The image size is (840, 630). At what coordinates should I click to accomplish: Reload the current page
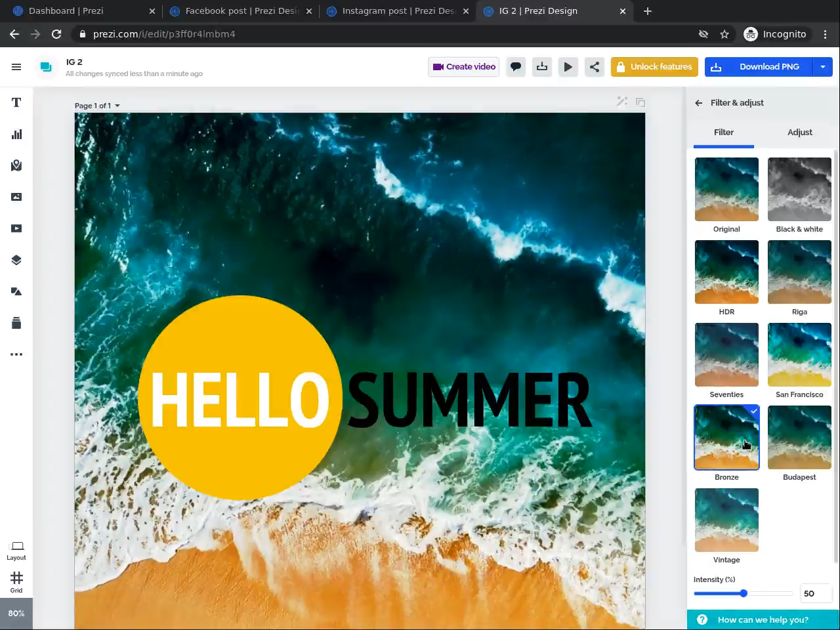point(56,34)
